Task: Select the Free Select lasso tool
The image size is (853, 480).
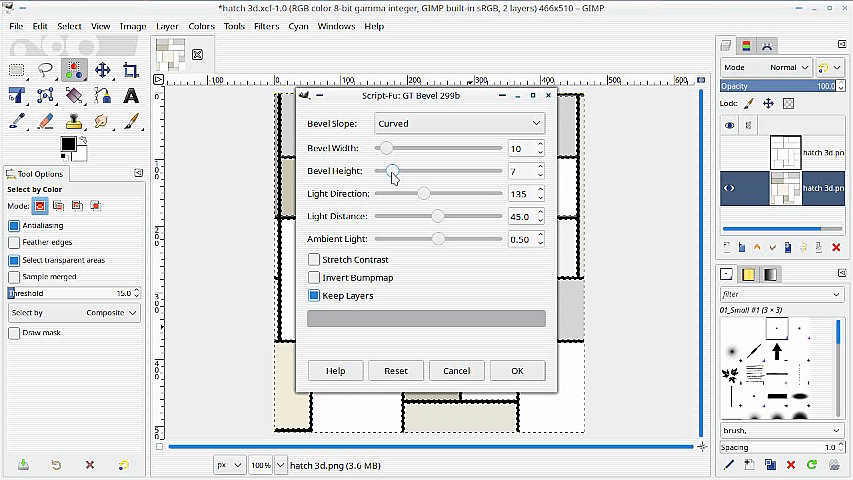Action: [46, 70]
